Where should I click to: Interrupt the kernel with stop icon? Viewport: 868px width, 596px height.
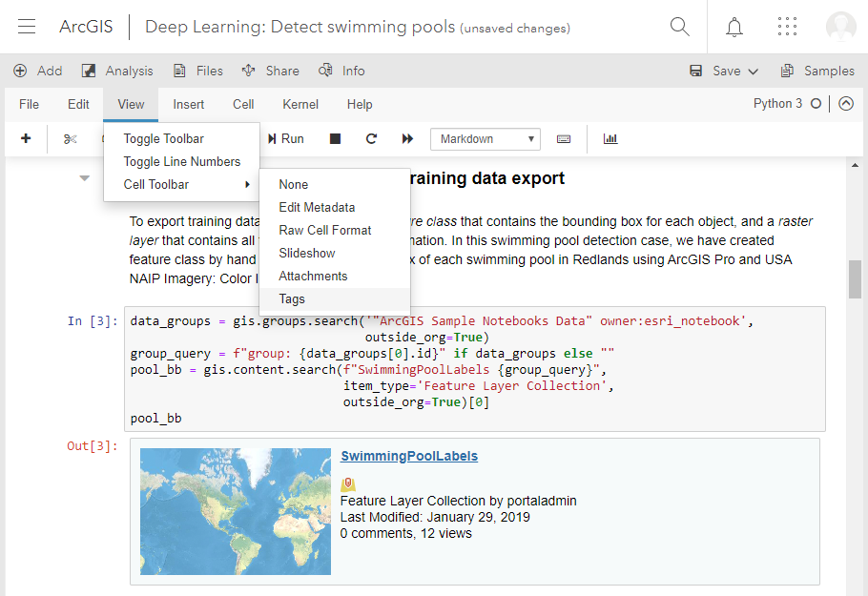click(335, 139)
